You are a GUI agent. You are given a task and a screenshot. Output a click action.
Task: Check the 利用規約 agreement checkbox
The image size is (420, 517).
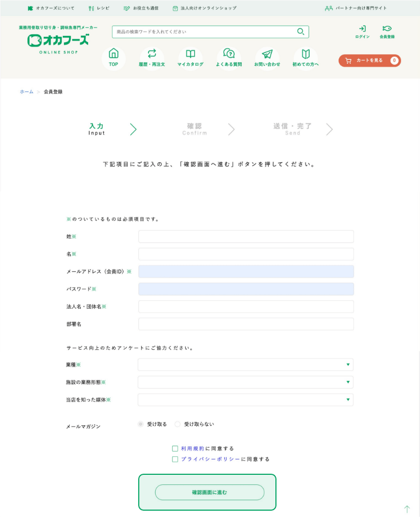175,448
